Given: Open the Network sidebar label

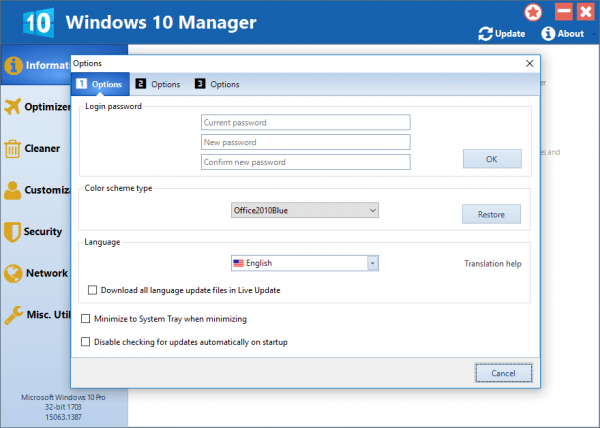Looking at the screenshot, I should click(47, 273).
